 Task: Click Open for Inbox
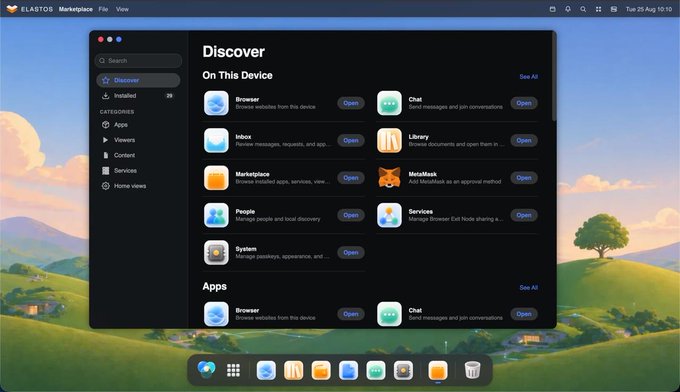tap(351, 140)
